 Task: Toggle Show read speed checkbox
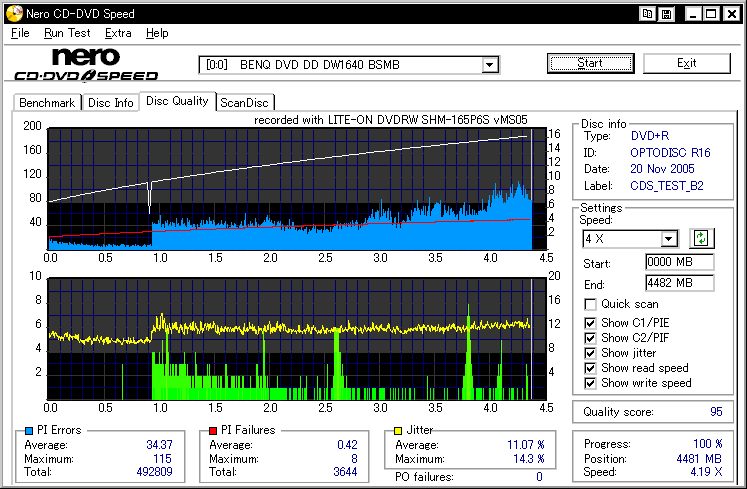point(590,368)
